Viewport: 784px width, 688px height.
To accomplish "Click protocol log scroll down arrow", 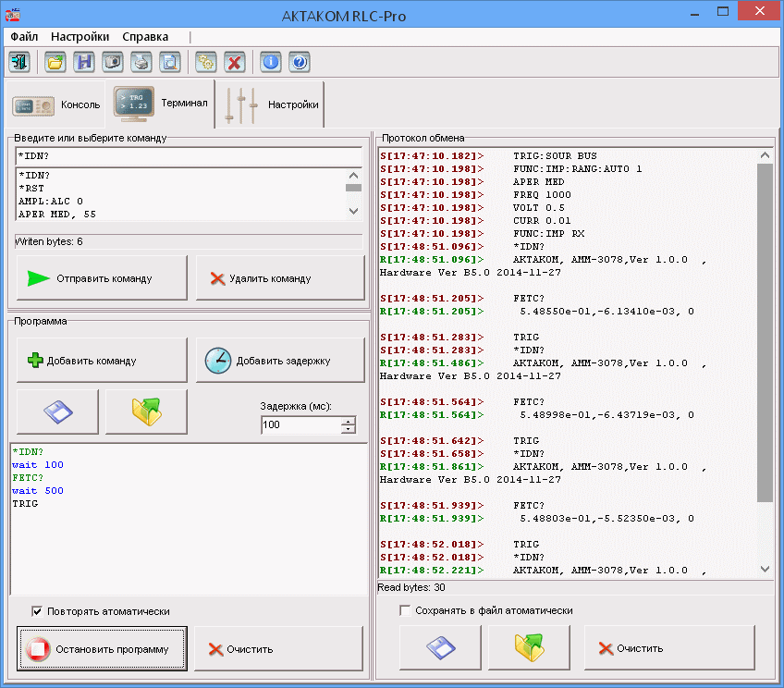I will coord(765,569).
